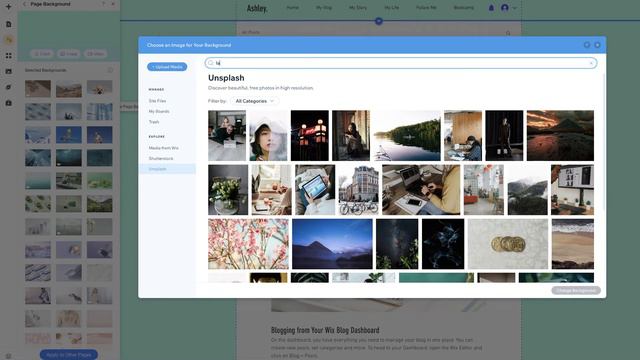The height and width of the screenshot is (360, 640).
Task: Select the white flowers in vase photo
Action: tap(228, 190)
